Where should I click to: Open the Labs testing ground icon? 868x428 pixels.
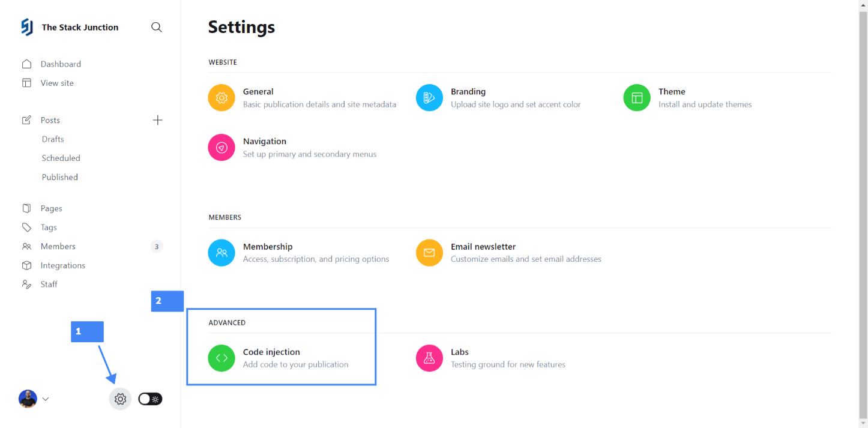[x=429, y=358]
